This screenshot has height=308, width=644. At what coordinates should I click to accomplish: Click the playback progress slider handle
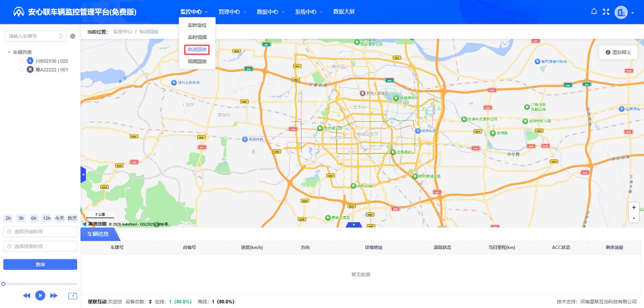pos(3,284)
